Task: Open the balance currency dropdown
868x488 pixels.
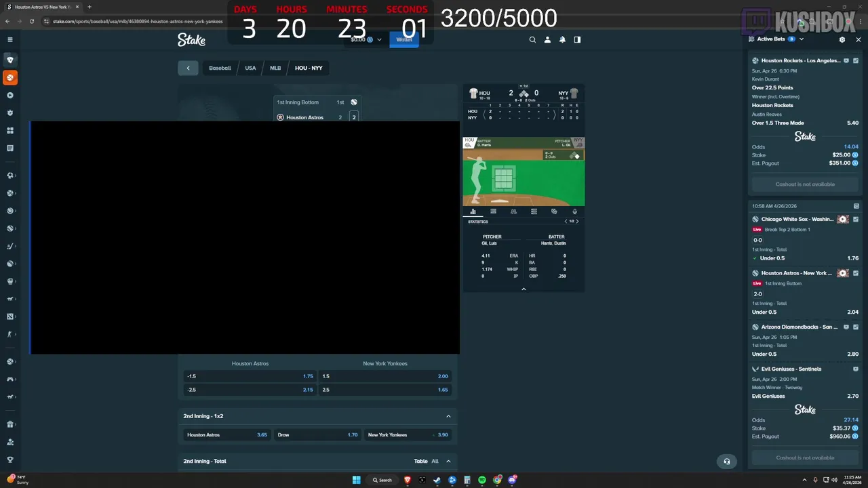Action: (x=379, y=39)
